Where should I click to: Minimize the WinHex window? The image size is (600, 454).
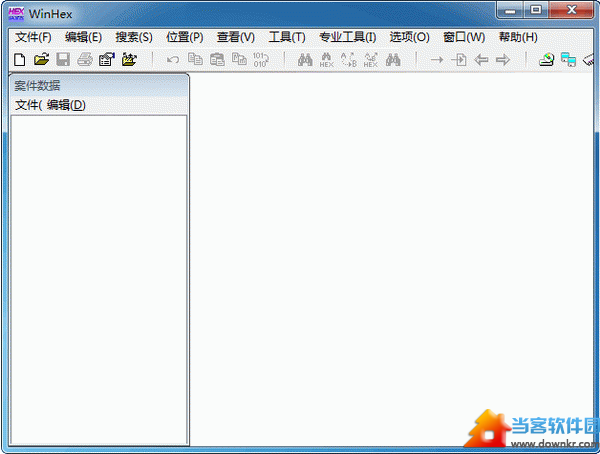[510, 10]
